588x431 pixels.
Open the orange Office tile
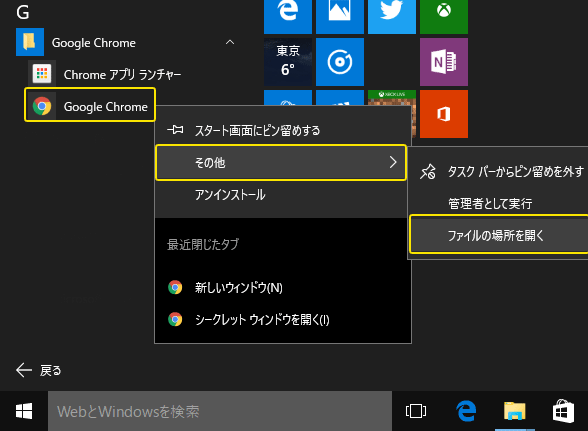(x=444, y=114)
